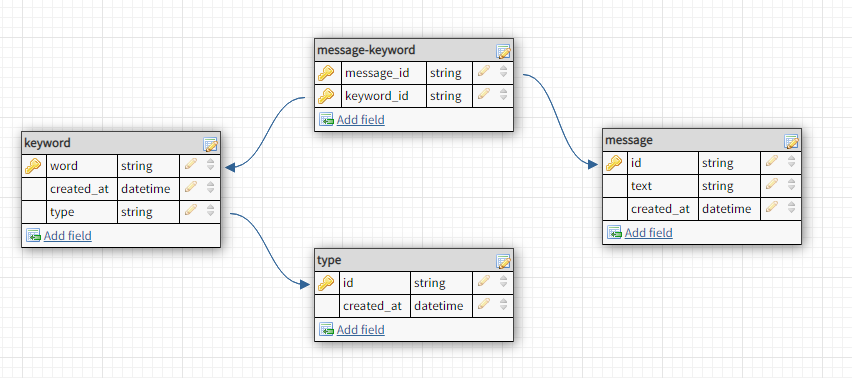Click add-field icon in type table
The height and width of the screenshot is (378, 852).
click(326, 330)
